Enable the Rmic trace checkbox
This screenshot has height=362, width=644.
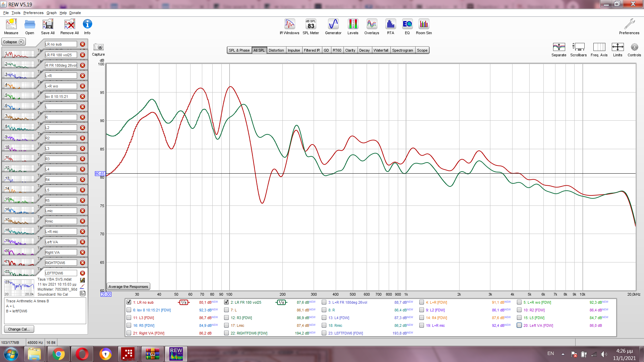click(x=324, y=325)
